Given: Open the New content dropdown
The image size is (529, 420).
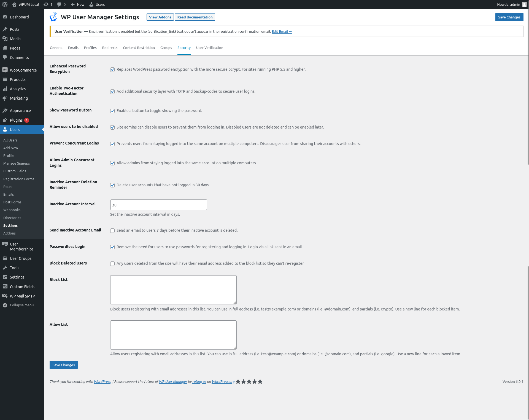Looking at the screenshot, I should click(77, 4).
